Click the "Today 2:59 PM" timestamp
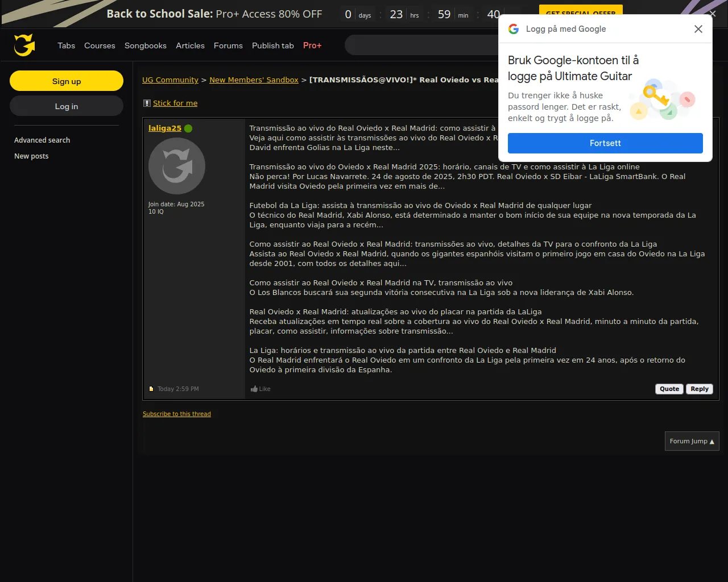This screenshot has width=728, height=582. pos(178,389)
